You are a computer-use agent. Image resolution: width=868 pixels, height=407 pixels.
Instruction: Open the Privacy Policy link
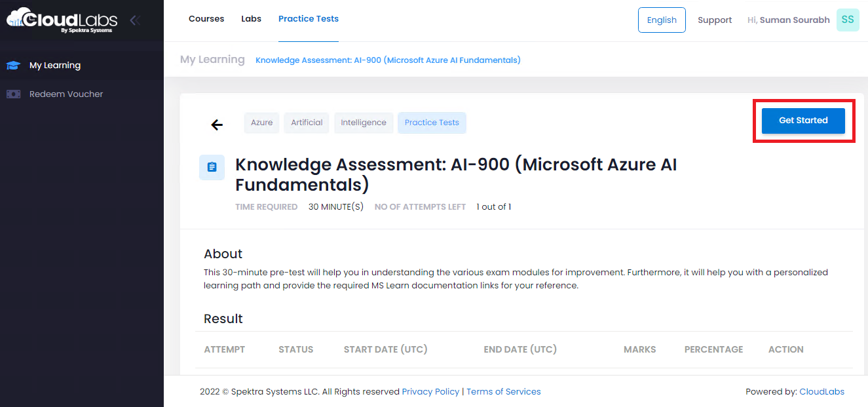tap(430, 392)
